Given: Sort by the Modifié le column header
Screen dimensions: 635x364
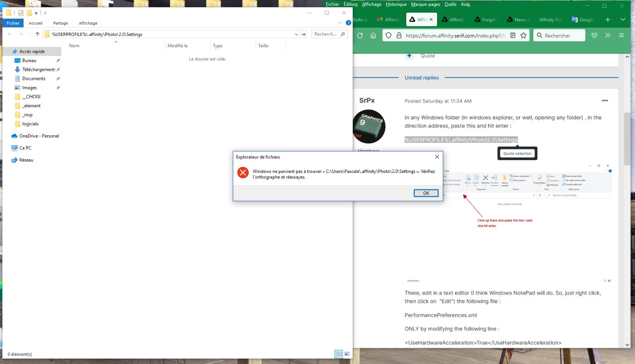Looking at the screenshot, I should click(187, 46).
